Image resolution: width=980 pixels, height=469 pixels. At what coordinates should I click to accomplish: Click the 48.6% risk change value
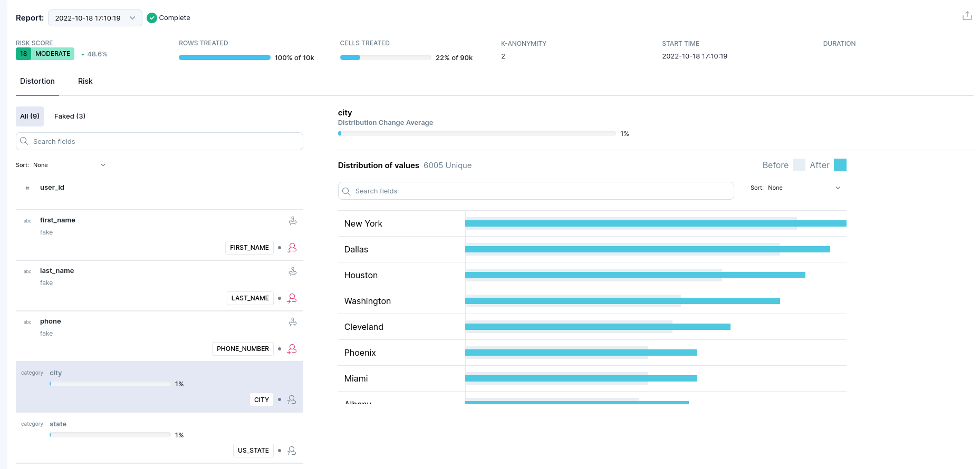click(x=97, y=54)
